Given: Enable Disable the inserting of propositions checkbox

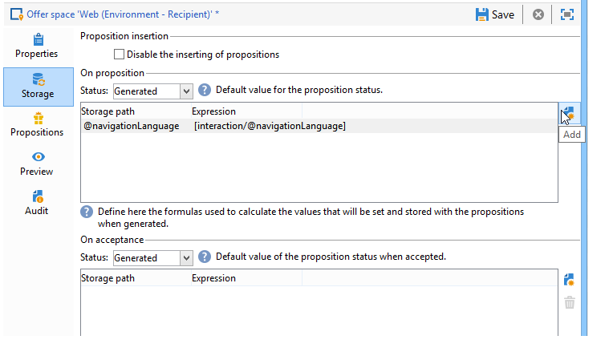Looking at the screenshot, I should [120, 55].
